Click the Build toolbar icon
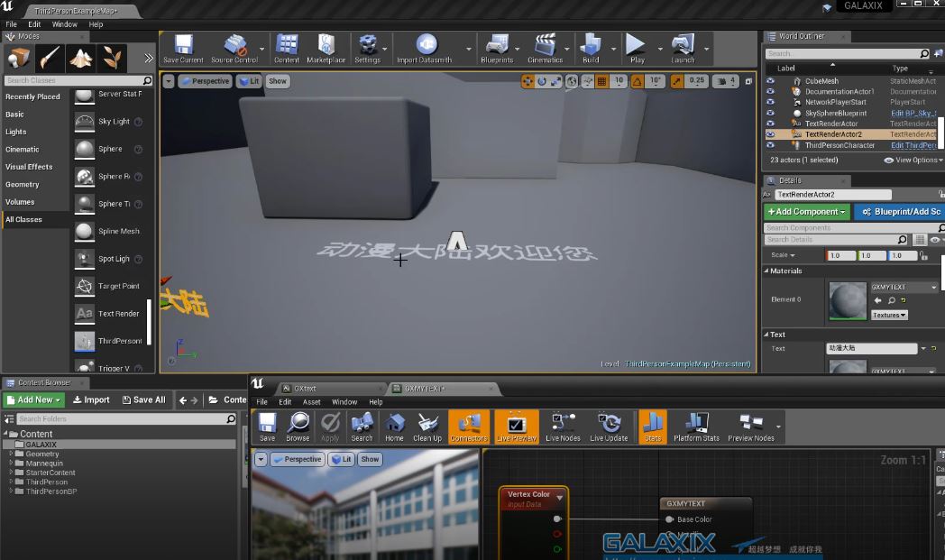The image size is (945, 560). click(591, 49)
